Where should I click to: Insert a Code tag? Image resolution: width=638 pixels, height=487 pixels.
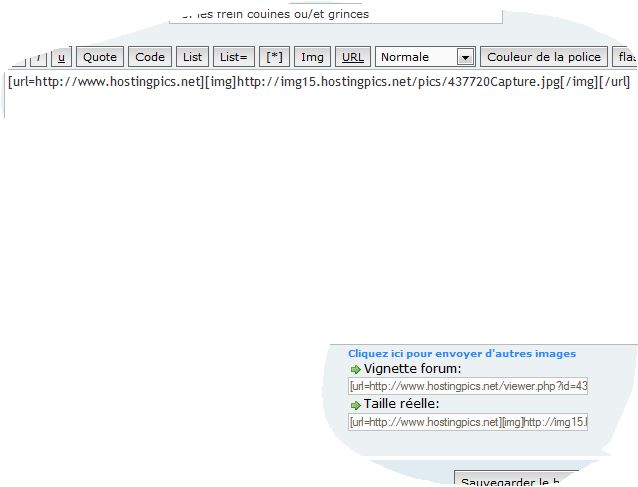click(x=150, y=57)
